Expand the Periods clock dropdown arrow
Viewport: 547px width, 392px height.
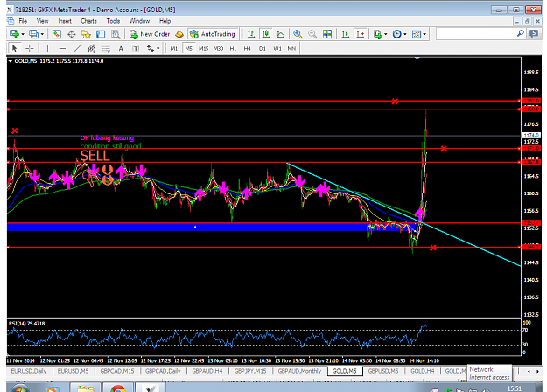[x=405, y=34]
